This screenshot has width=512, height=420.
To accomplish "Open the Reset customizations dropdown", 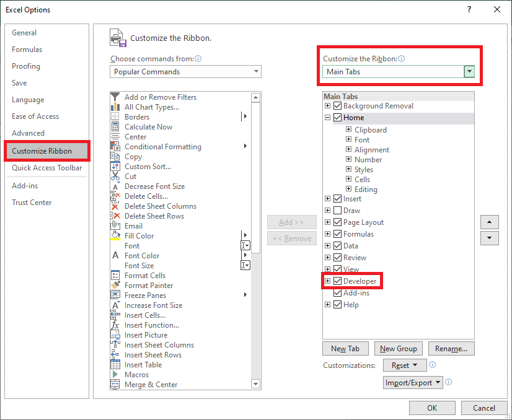I will (x=405, y=365).
